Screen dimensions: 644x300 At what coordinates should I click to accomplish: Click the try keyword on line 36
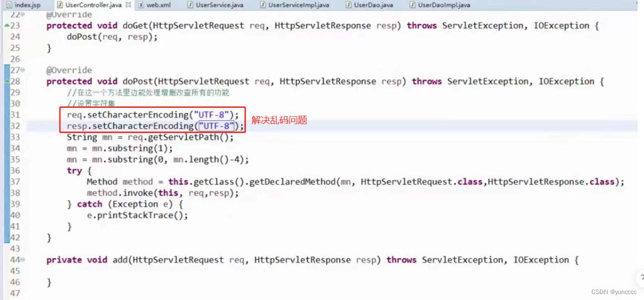pos(74,171)
